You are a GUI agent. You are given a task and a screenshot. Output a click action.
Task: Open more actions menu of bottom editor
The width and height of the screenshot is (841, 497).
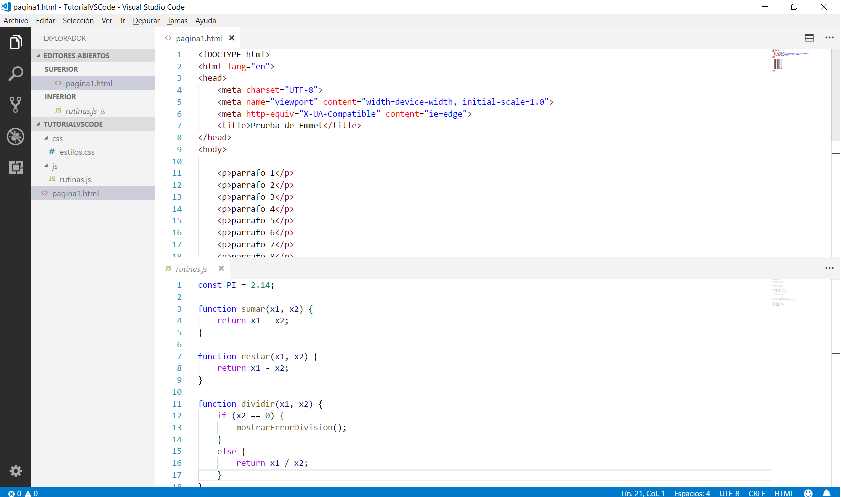(x=830, y=268)
